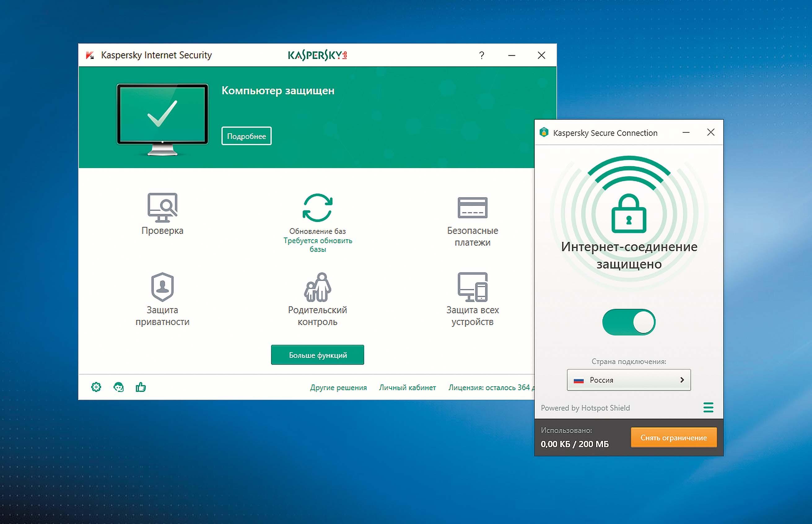812x524 pixels.
Task: Click the Больше функций button
Action: tap(317, 355)
